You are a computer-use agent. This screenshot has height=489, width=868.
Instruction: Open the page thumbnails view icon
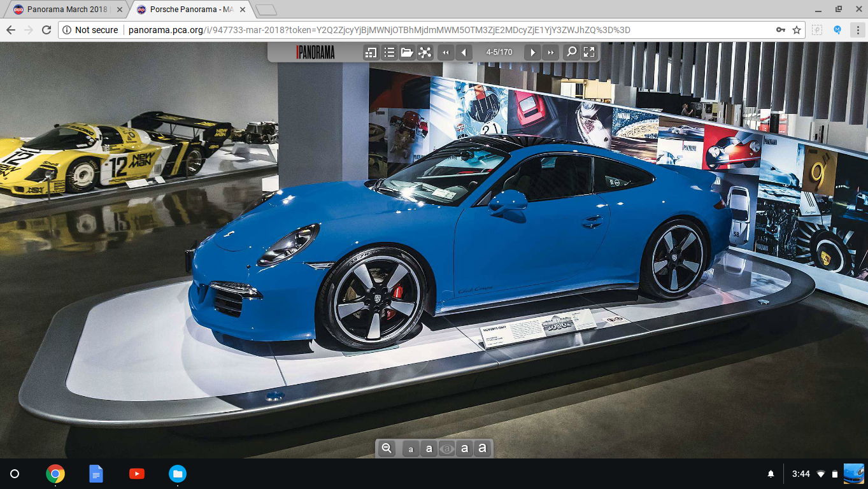pos(371,52)
